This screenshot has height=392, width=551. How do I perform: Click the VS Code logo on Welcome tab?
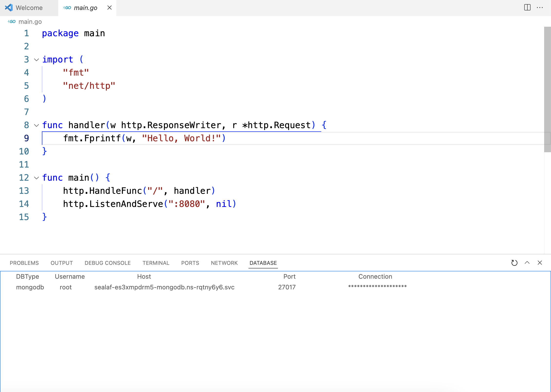point(9,8)
